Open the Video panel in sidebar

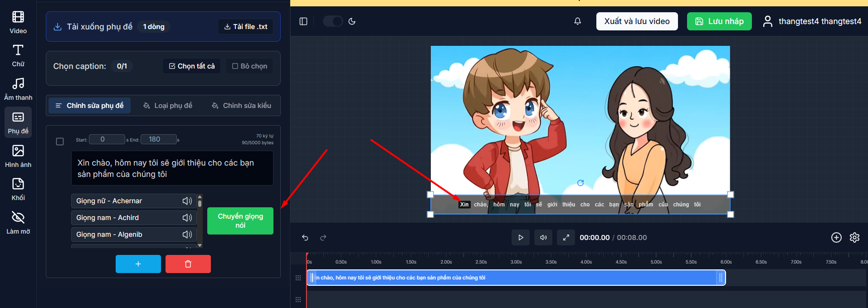(18, 22)
